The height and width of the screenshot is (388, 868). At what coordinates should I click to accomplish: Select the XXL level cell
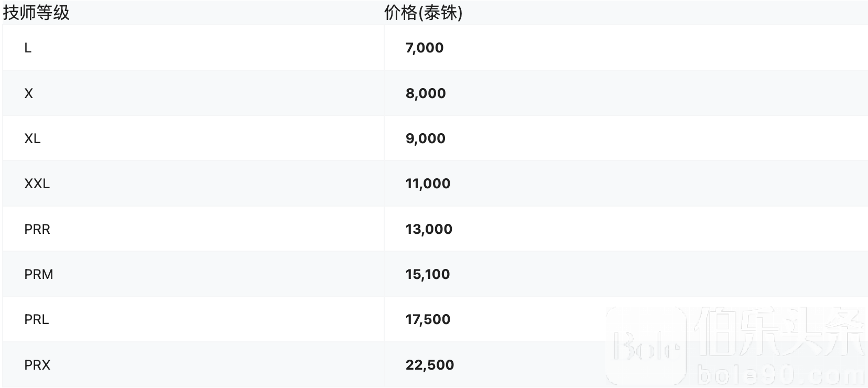[37, 184]
